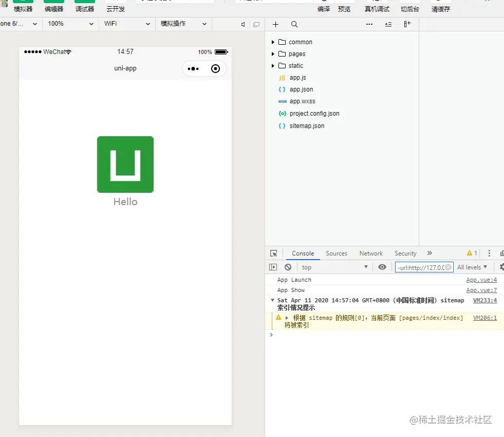This screenshot has height=437, width=504.
Task: Show more devtools tabs chevron
Action: (x=430, y=253)
